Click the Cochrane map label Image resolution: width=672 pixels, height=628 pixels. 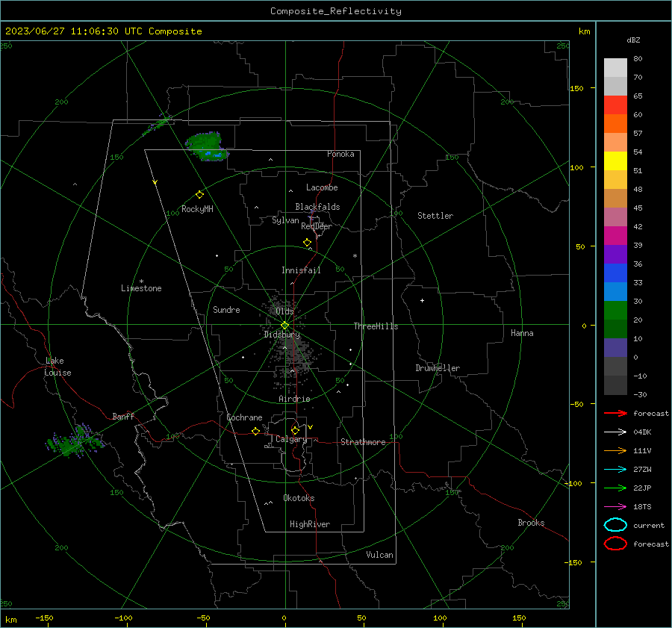click(x=244, y=417)
